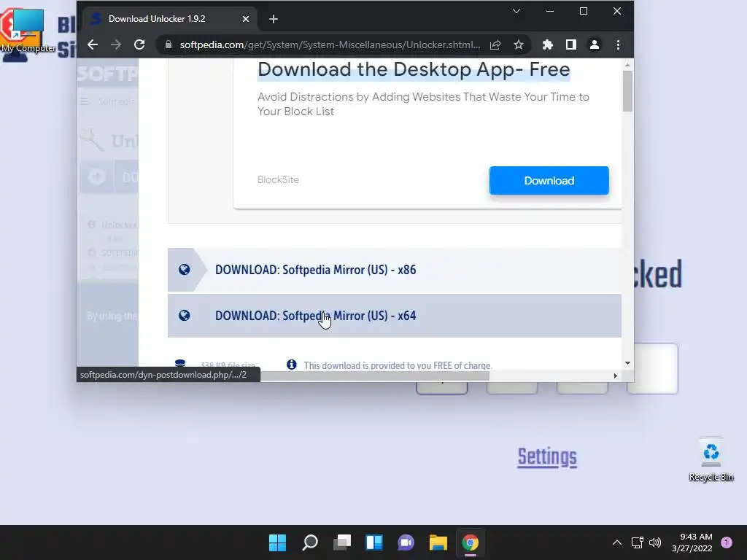Open the Chrome extensions puzzle icon
This screenshot has width=747, height=560.
coord(547,44)
